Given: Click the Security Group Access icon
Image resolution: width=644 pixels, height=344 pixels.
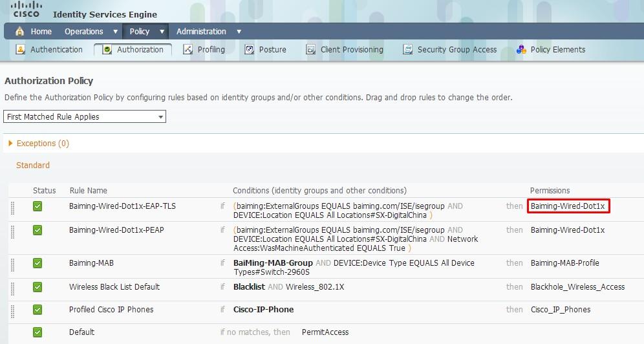Looking at the screenshot, I should coord(407,50).
